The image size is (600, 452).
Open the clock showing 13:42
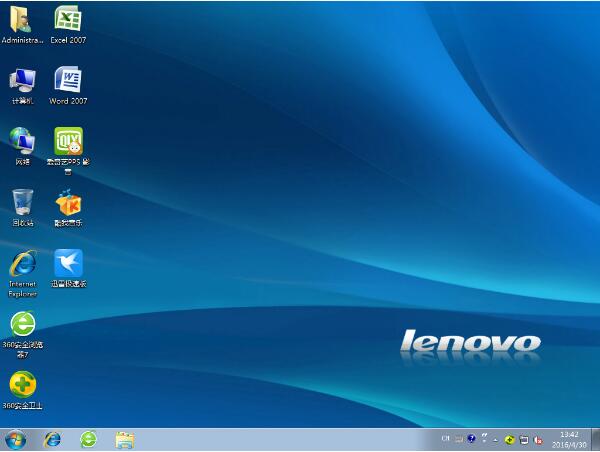569,440
